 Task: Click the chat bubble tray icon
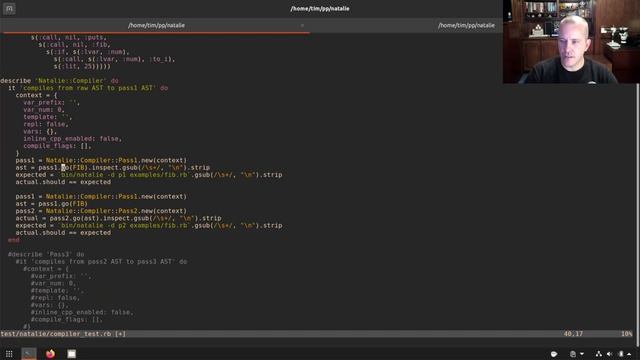(554, 354)
